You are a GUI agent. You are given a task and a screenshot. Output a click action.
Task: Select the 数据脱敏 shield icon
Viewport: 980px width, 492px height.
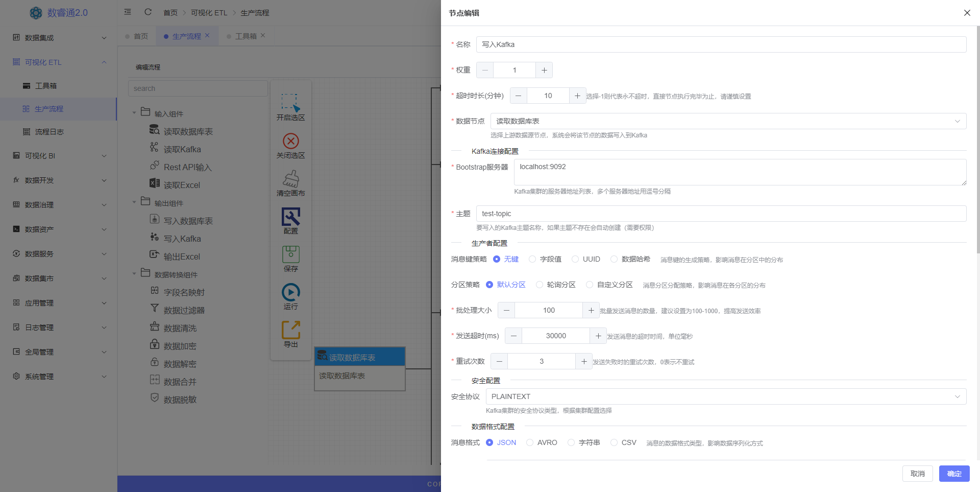tap(155, 397)
